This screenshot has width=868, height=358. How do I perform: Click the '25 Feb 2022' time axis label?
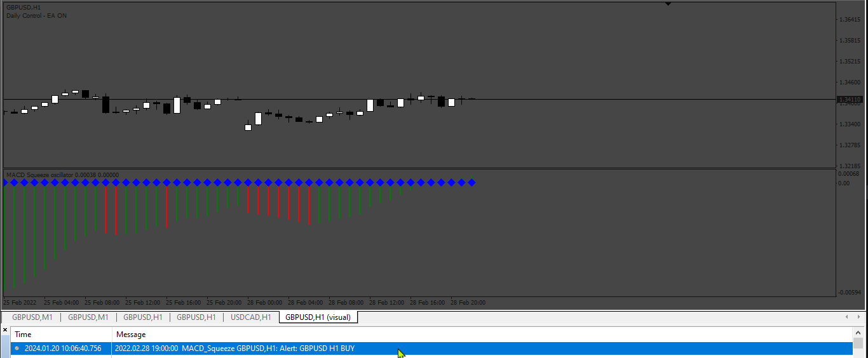[x=20, y=303]
